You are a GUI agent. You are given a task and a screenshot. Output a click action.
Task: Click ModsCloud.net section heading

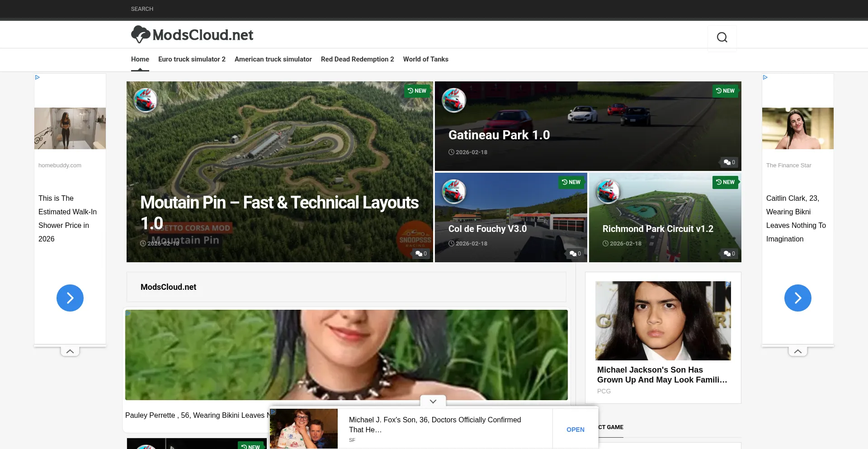pos(168,287)
